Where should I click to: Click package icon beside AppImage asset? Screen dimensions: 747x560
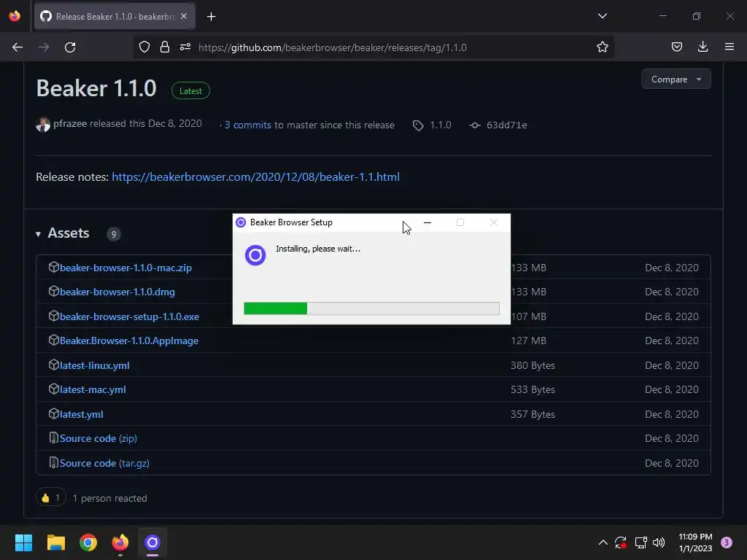[54, 340]
